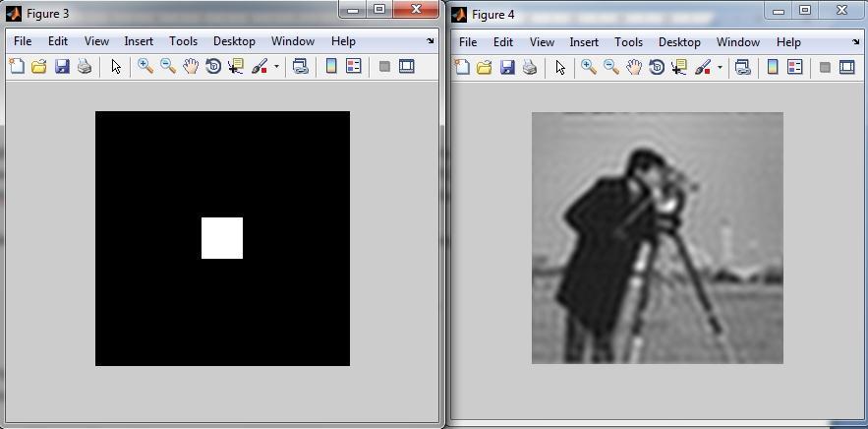This screenshot has width=868, height=429.
Task: Select Brush data tool in Figure 4
Action: tap(703, 68)
